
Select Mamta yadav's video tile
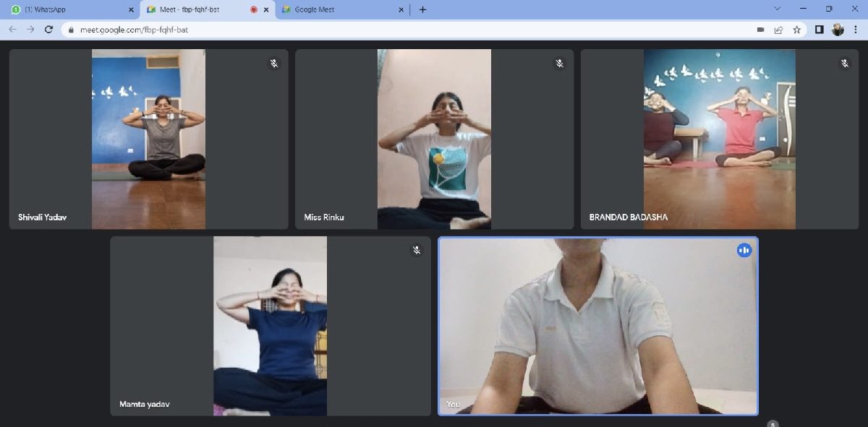coord(271,326)
